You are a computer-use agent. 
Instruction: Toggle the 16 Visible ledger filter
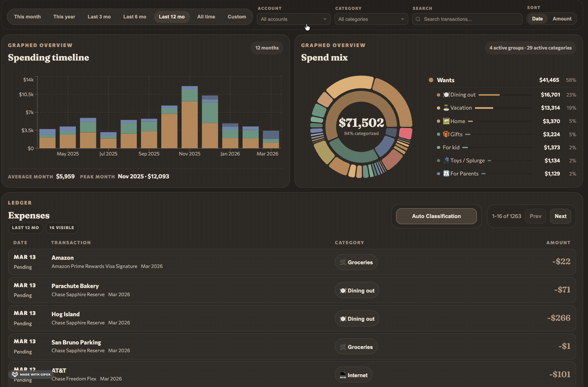tap(61, 228)
